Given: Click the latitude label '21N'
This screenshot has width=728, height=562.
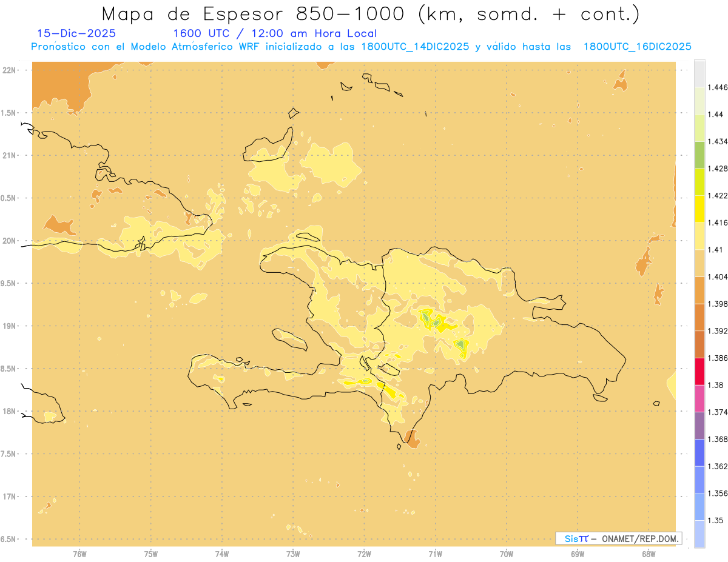Looking at the screenshot, I should pos(10,156).
